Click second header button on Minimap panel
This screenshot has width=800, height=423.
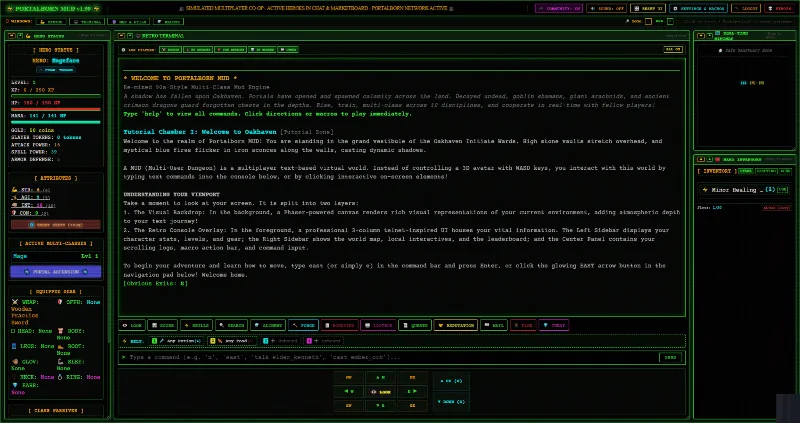[710, 36]
